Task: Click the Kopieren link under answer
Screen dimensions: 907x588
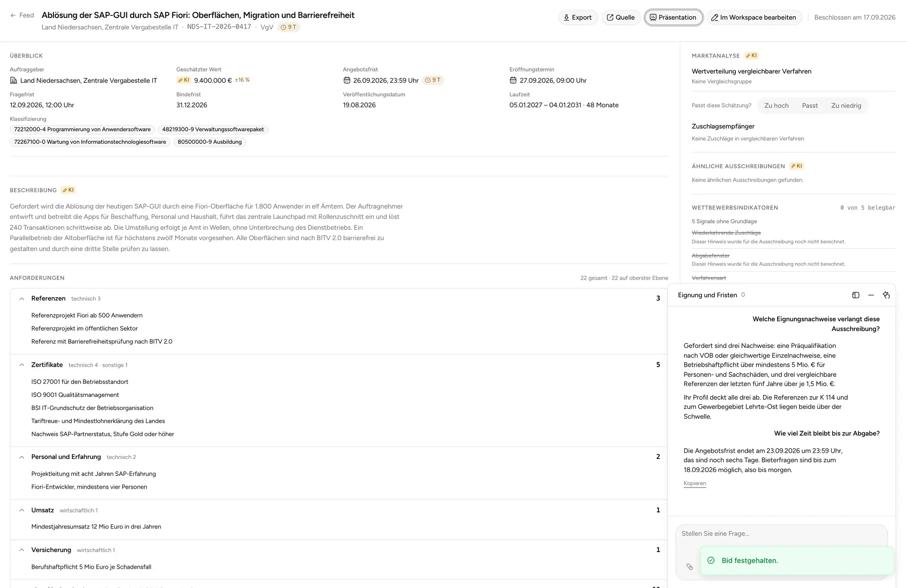Action: 695,483
